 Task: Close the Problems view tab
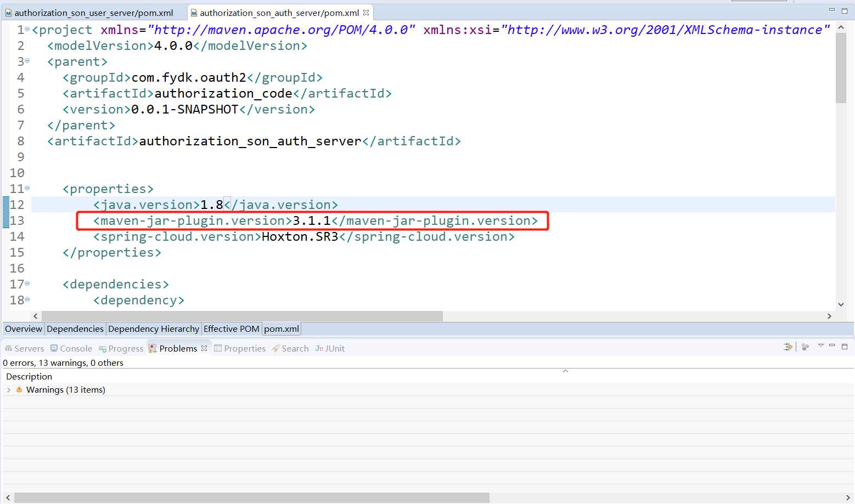(204, 348)
